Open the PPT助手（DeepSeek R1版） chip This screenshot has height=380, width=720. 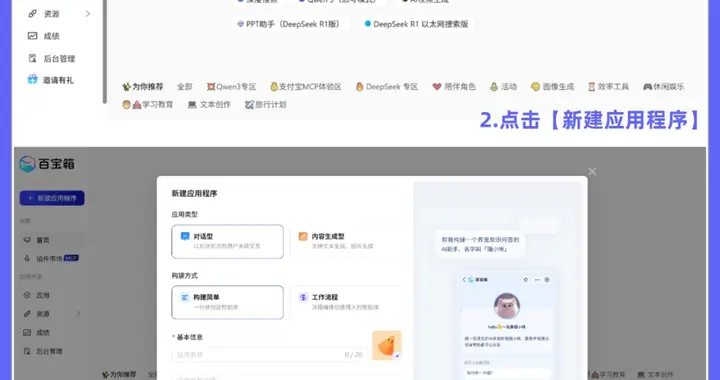[291, 24]
